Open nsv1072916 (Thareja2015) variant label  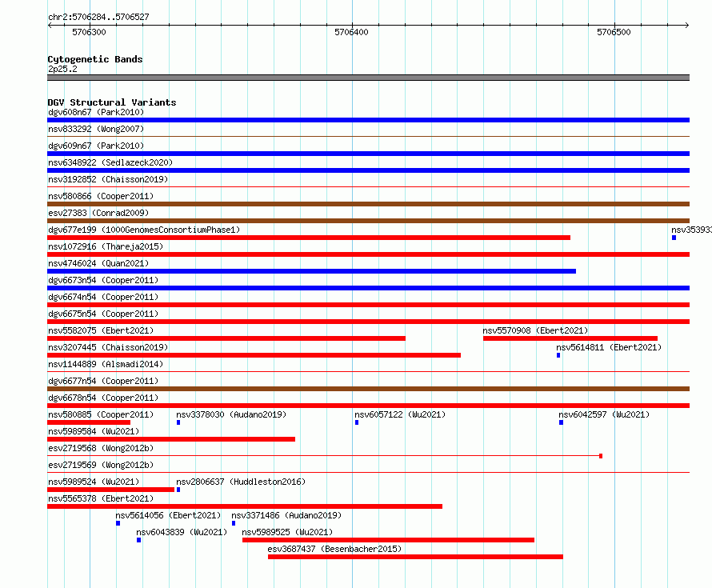point(106,246)
